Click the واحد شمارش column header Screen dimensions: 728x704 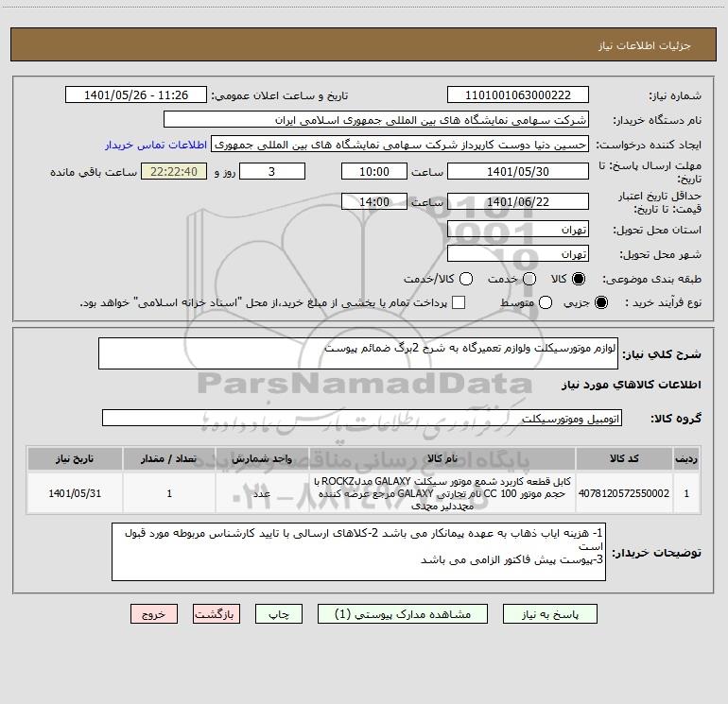pyautogui.click(x=262, y=459)
